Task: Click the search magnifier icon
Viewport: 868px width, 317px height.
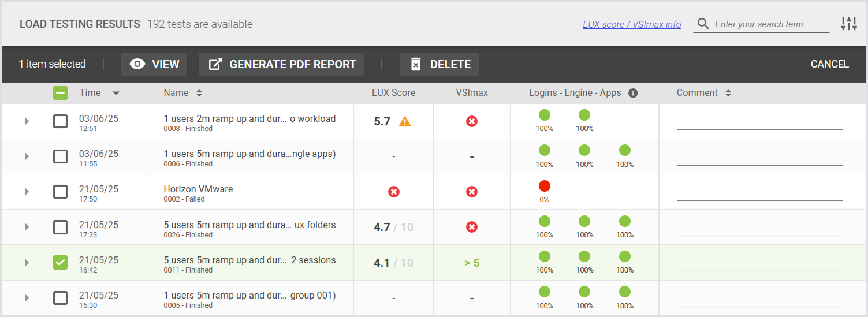Action: pos(703,24)
